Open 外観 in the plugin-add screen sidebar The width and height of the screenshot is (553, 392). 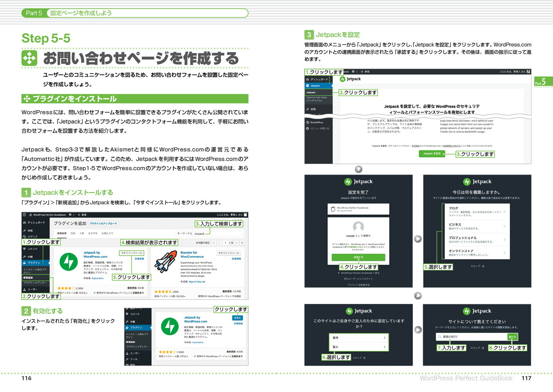click(28, 257)
